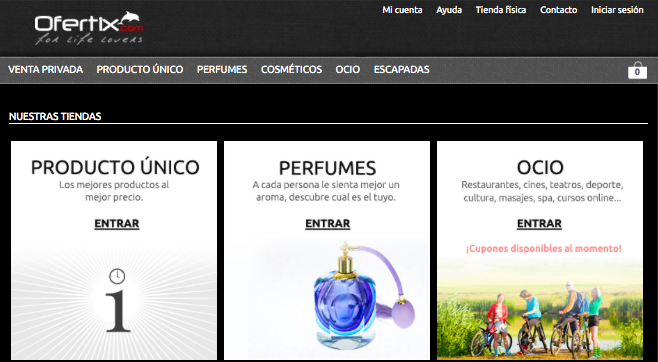Select OCIO in the navigation bar

click(x=347, y=70)
